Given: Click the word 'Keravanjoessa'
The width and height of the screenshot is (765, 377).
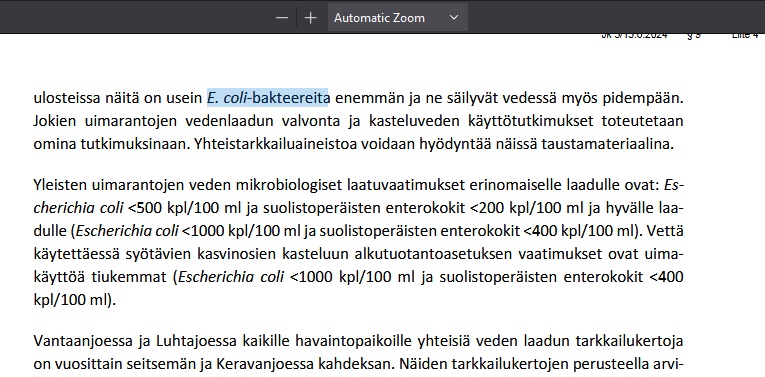Looking at the screenshot, I should (x=265, y=364).
